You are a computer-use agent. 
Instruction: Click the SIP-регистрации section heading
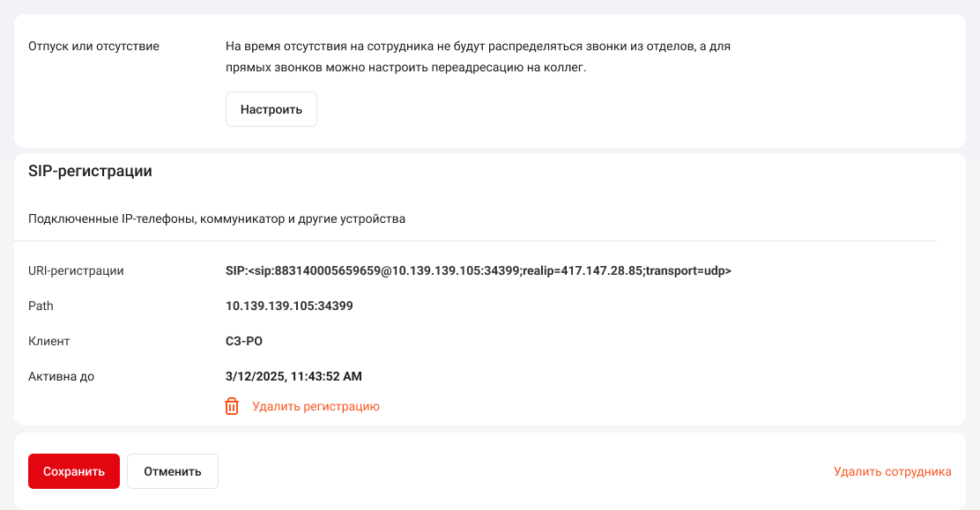90,171
